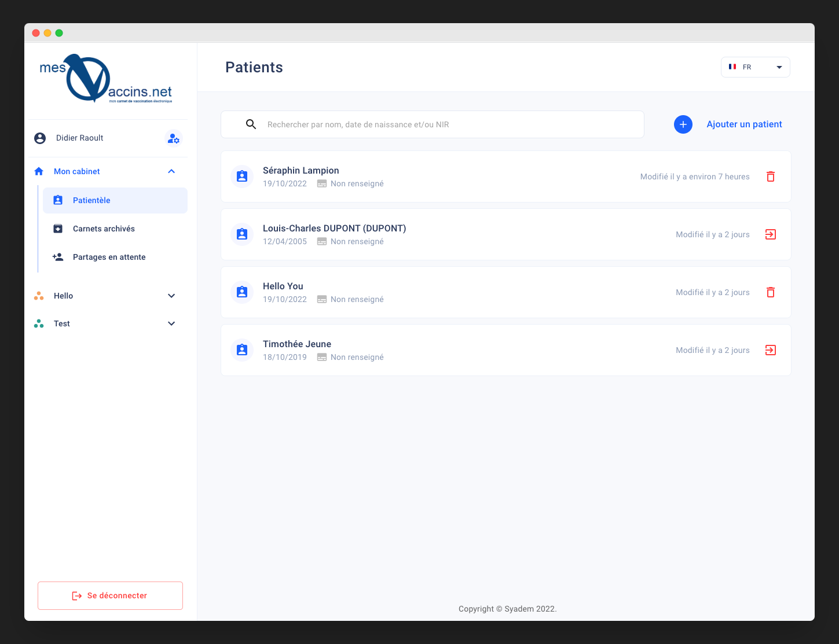Image resolution: width=839 pixels, height=644 pixels.
Task: Expand the Test group
Action: click(x=171, y=323)
